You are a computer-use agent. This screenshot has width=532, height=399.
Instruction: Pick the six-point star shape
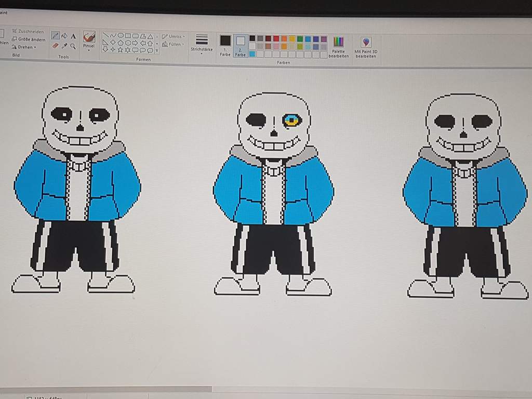[x=128, y=50]
